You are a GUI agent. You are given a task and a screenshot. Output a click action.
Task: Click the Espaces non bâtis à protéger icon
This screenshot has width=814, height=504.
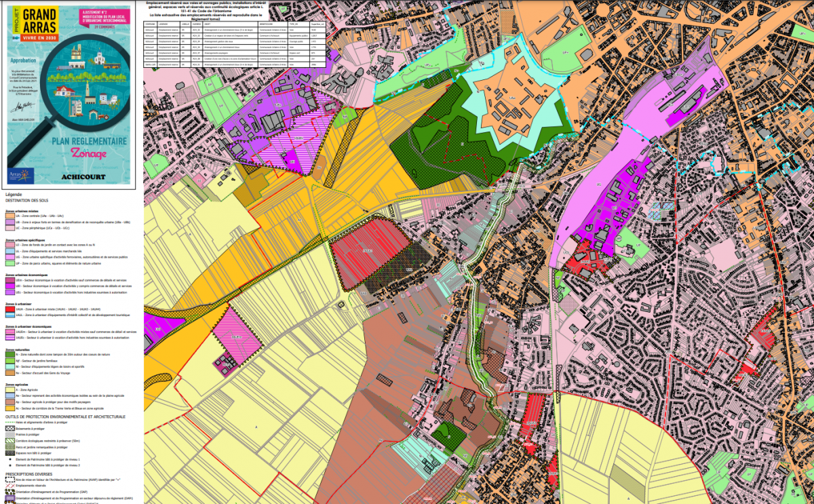click(10, 453)
